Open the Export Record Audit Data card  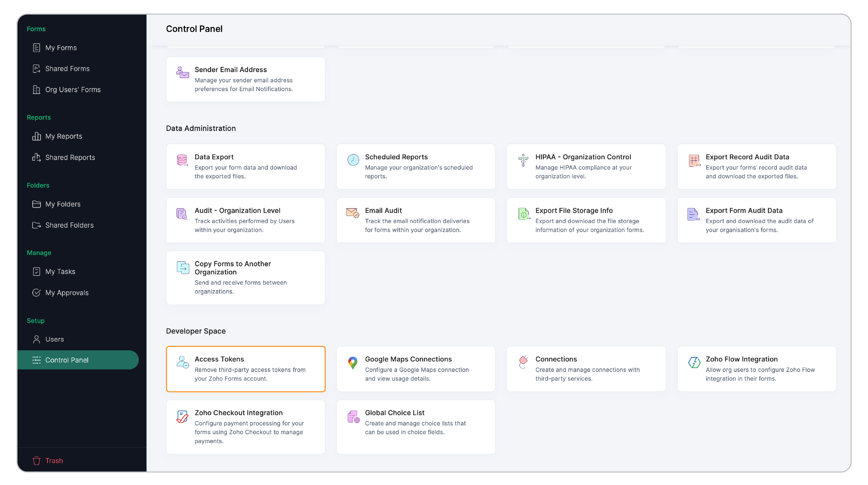pos(756,166)
